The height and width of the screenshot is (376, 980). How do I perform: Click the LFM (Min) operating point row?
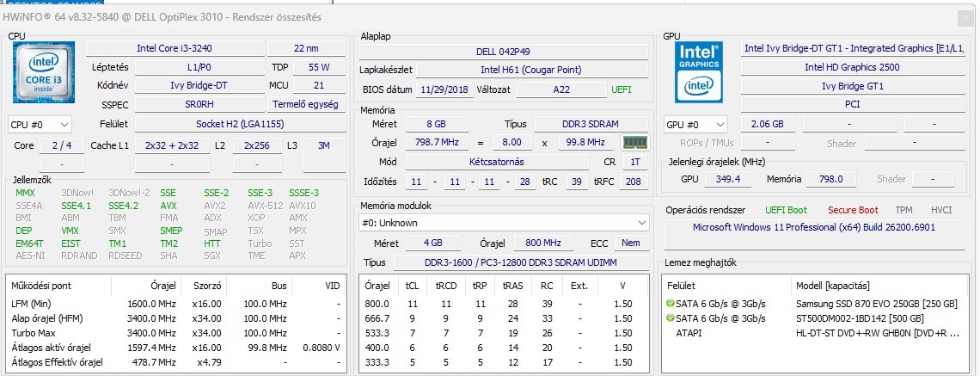click(x=175, y=304)
